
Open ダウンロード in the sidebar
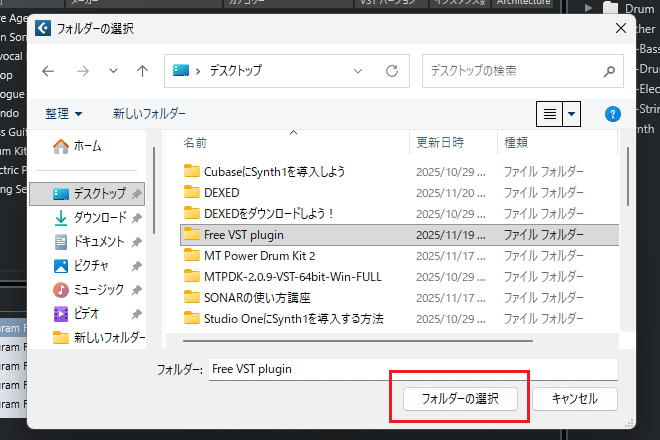[x=99, y=217]
